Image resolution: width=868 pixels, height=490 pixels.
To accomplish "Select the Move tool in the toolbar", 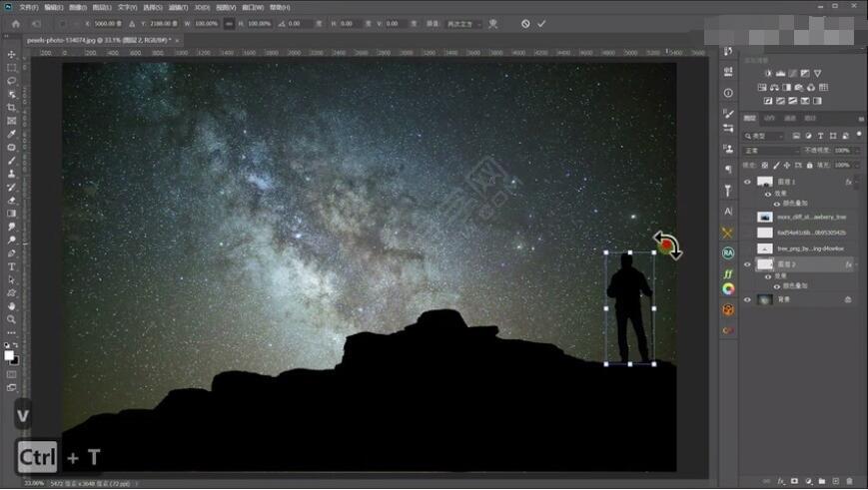I will pos(12,55).
